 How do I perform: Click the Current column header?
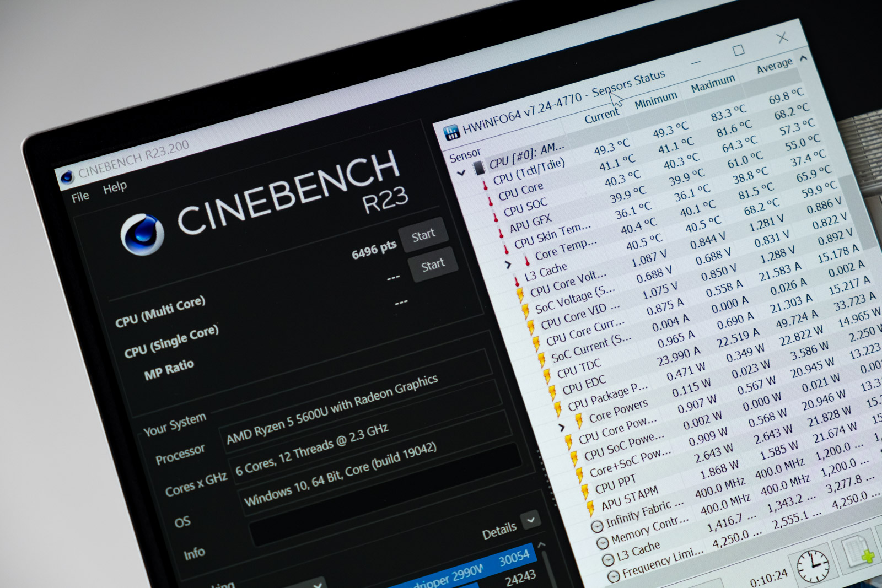(601, 116)
